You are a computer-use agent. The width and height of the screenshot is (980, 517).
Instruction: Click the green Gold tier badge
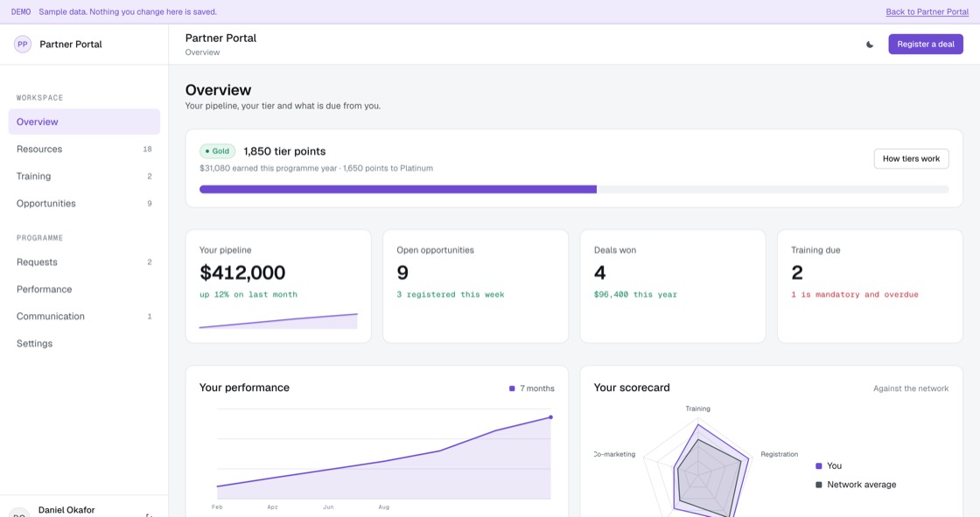(218, 151)
